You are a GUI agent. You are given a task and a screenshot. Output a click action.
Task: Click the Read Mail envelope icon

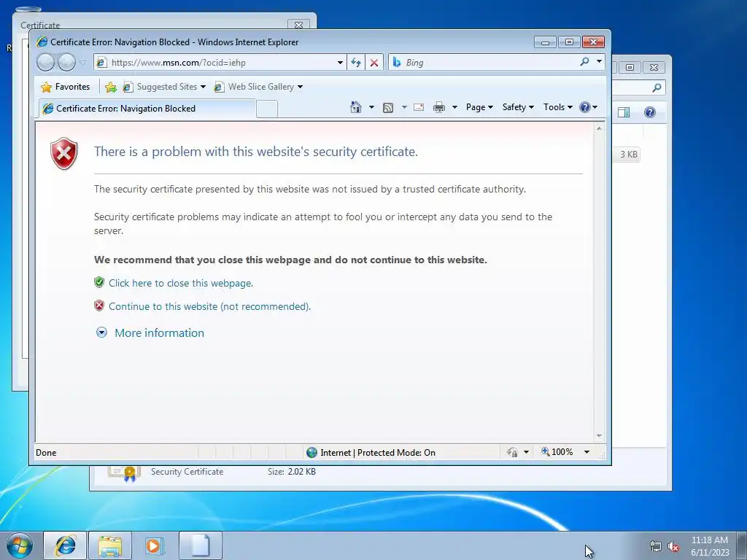419,107
